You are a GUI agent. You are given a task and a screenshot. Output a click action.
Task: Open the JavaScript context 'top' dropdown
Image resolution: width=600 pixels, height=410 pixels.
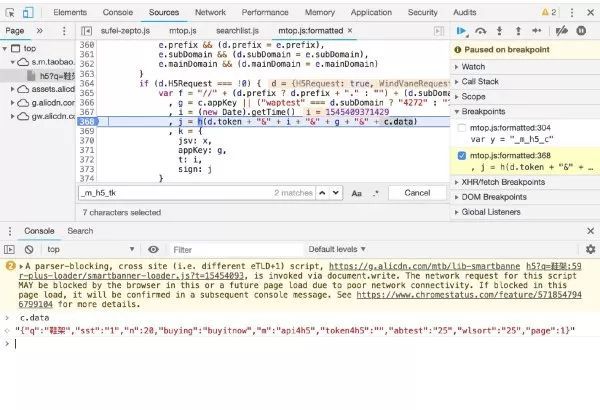click(90, 250)
